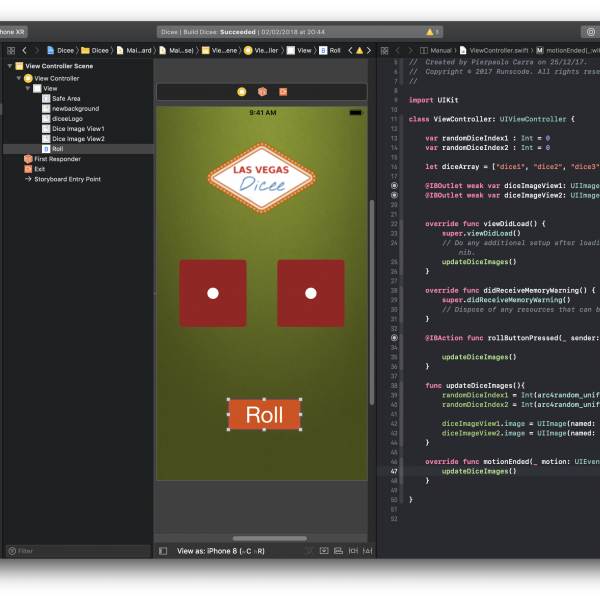Click the 'import UIKit' code line

pos(433,100)
